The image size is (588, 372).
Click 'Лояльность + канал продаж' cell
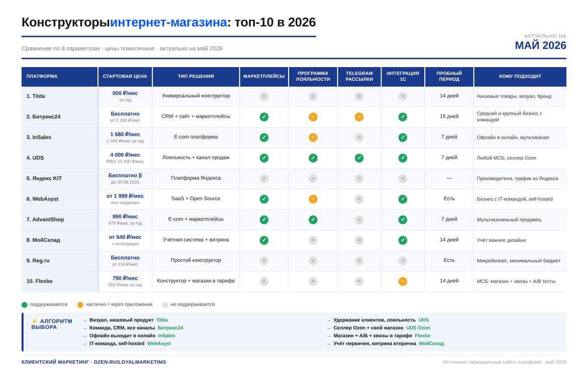click(x=196, y=158)
